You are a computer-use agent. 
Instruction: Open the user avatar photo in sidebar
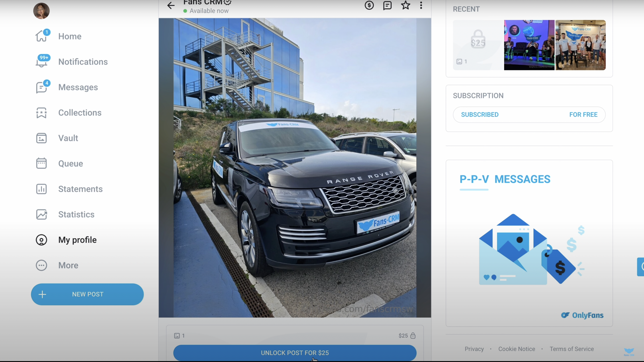click(41, 11)
